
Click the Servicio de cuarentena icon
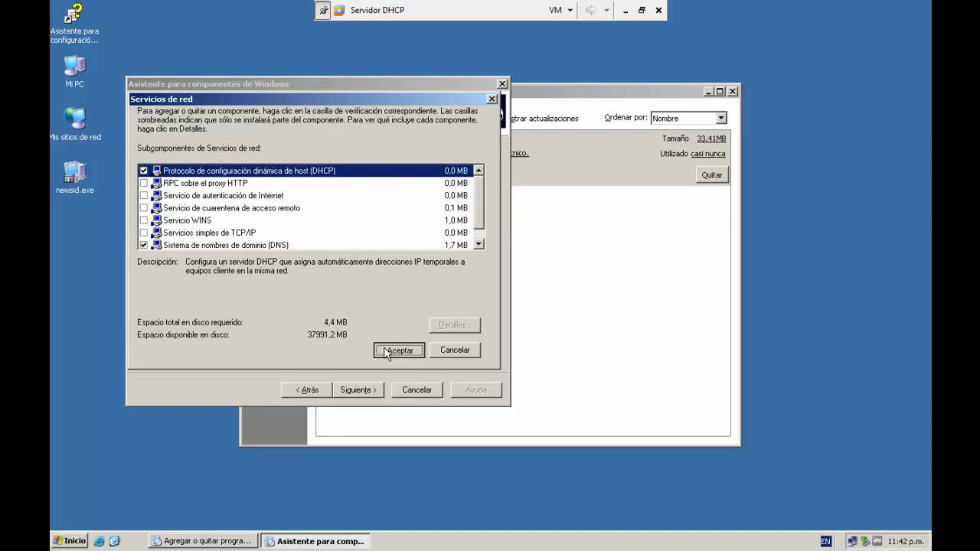[156, 207]
